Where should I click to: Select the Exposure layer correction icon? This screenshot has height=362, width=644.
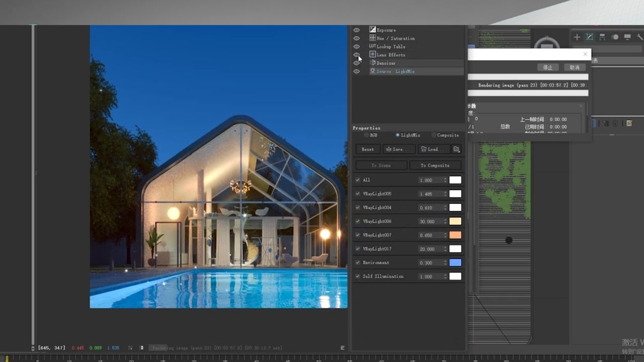372,30
